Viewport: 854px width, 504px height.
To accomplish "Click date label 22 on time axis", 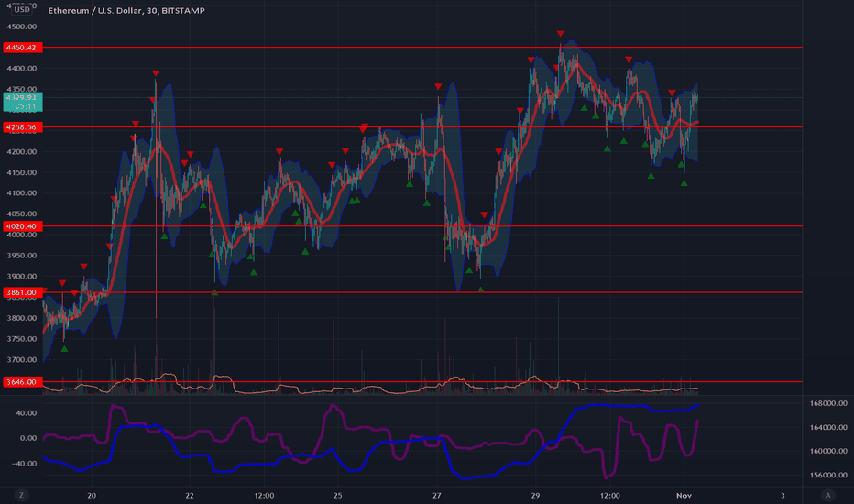I will 190,495.
